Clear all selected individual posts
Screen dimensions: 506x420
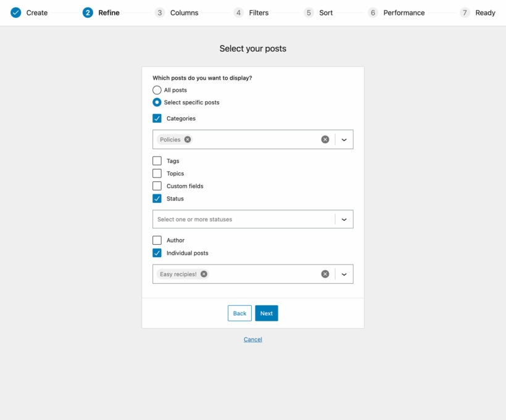tap(325, 274)
